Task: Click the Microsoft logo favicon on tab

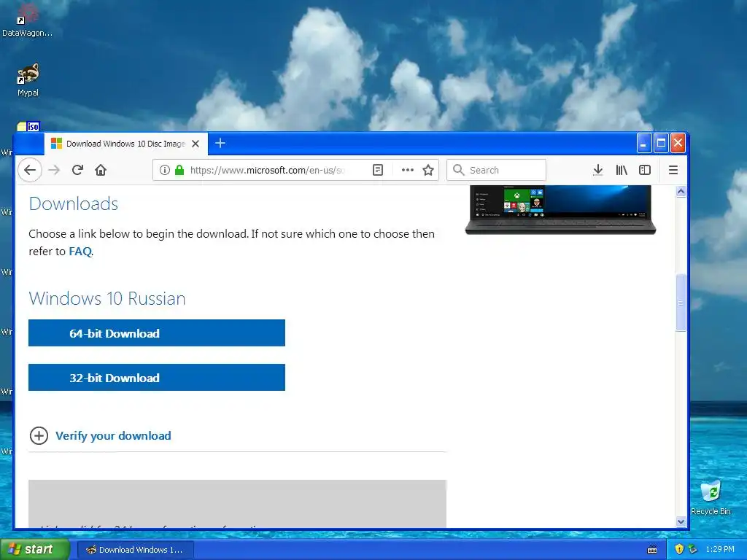Action: [x=56, y=144]
